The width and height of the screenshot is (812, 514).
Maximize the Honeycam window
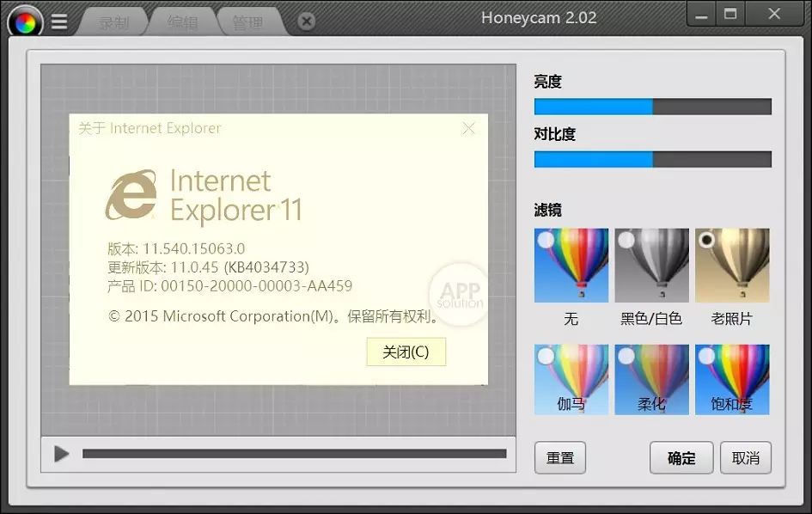730,14
